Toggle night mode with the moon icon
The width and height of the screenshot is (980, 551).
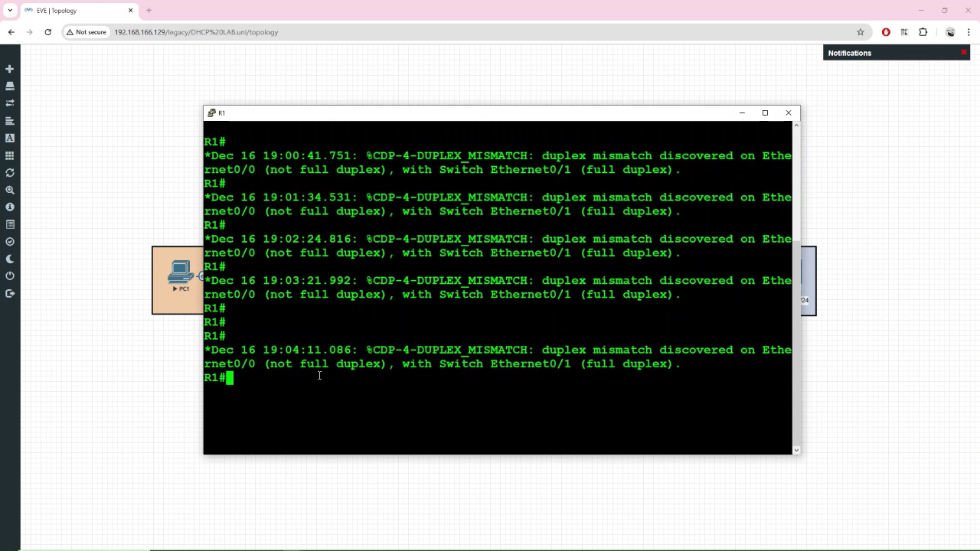(10, 259)
